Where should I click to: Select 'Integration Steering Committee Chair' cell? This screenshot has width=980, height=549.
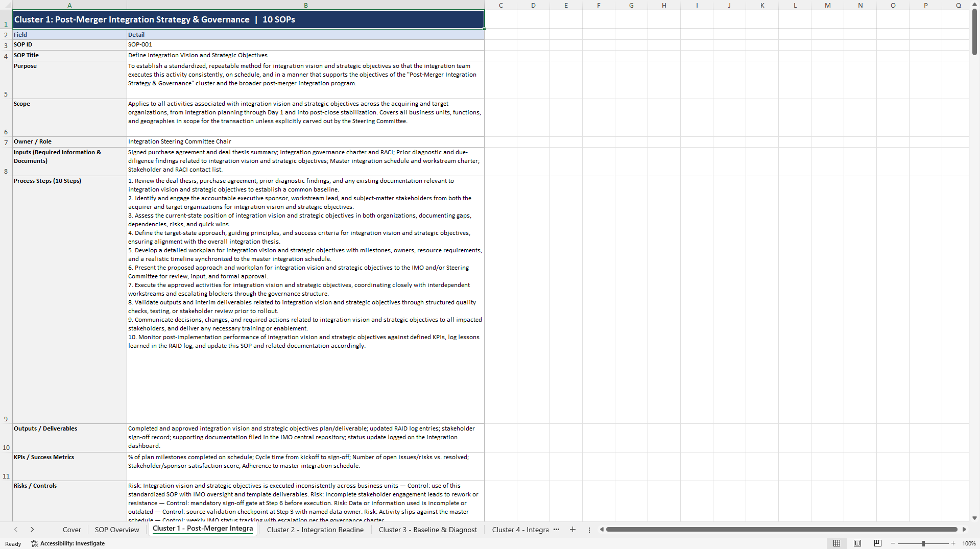(x=305, y=142)
